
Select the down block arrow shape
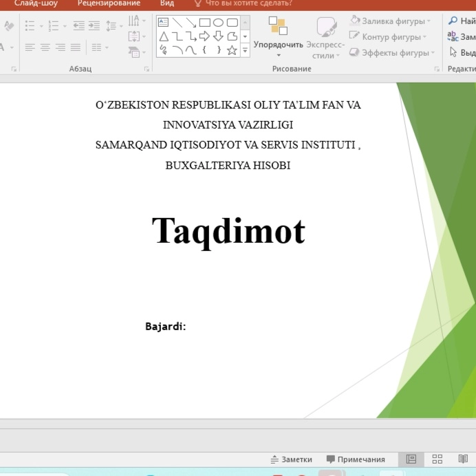[218, 36]
